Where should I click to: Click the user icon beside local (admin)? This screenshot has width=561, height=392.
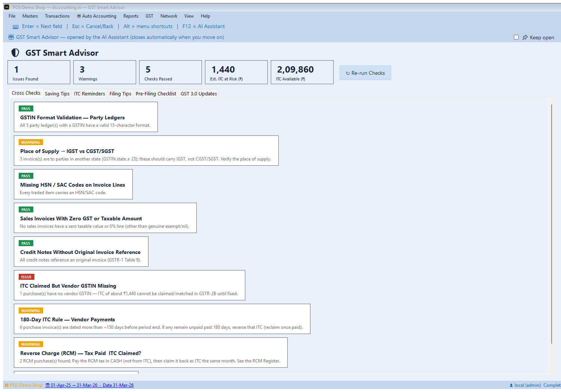511,385
